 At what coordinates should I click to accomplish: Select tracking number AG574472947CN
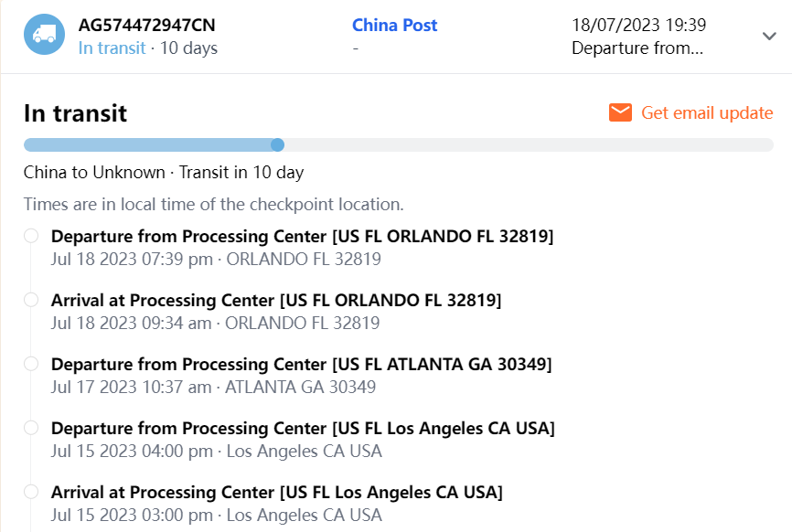(x=147, y=26)
